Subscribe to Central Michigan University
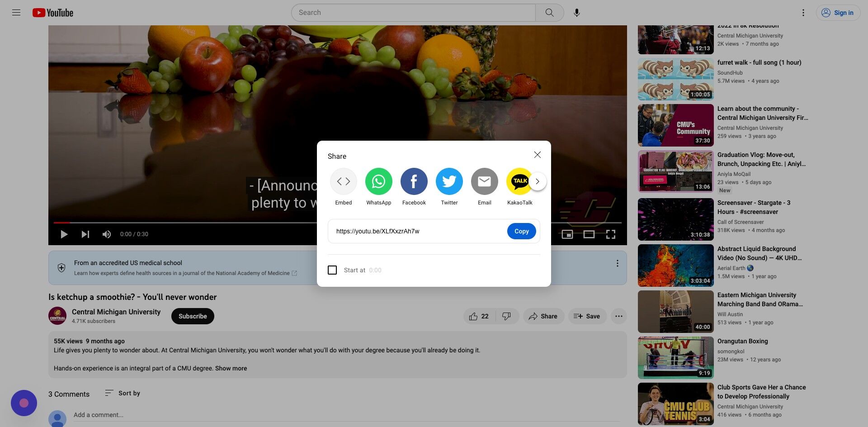This screenshot has width=868, height=427. pyautogui.click(x=193, y=316)
